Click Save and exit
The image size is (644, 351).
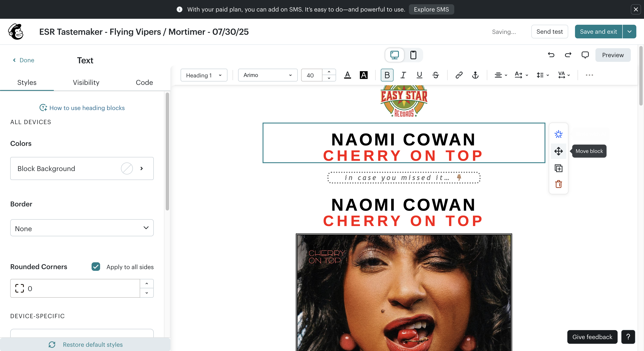click(598, 32)
